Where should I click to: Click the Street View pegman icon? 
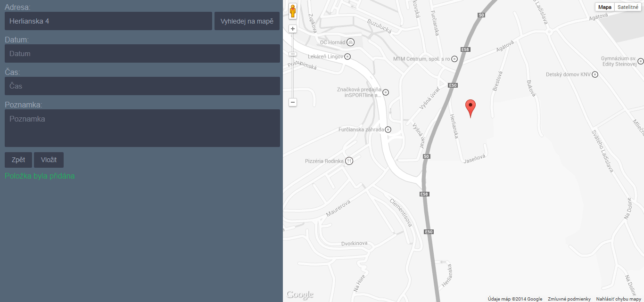(293, 11)
